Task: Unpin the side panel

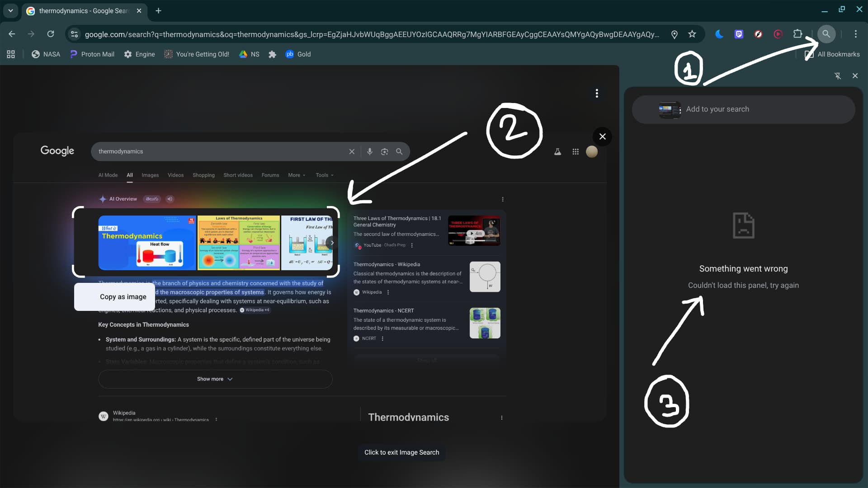Action: (837, 76)
